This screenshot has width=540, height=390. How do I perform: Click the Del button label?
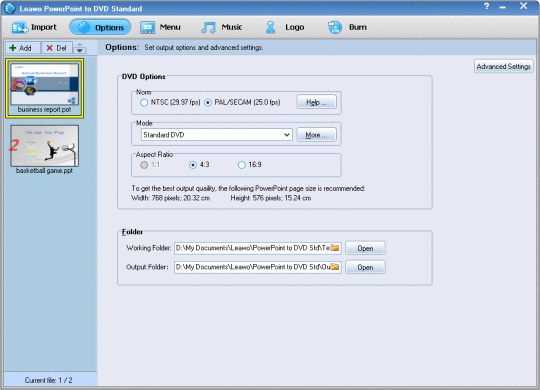pos(61,48)
